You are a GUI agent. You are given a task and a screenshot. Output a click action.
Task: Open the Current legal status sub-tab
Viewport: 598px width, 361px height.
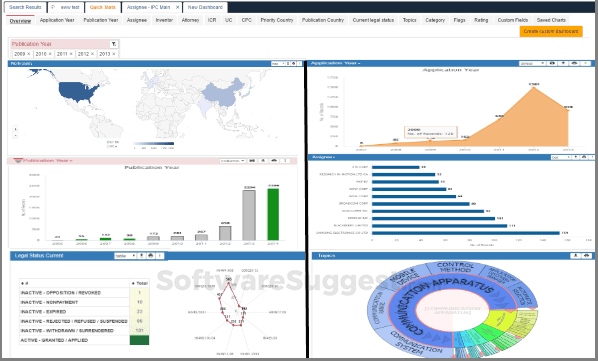373,20
